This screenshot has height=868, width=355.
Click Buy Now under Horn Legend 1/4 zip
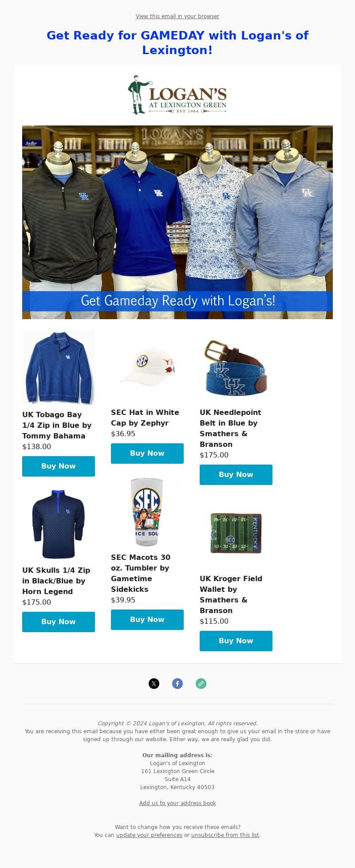click(59, 622)
